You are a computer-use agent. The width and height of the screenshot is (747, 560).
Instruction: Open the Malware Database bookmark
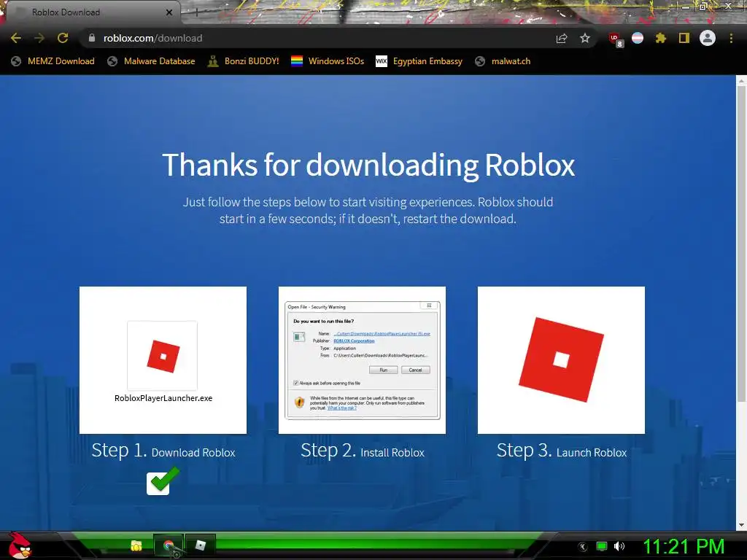[151, 61]
